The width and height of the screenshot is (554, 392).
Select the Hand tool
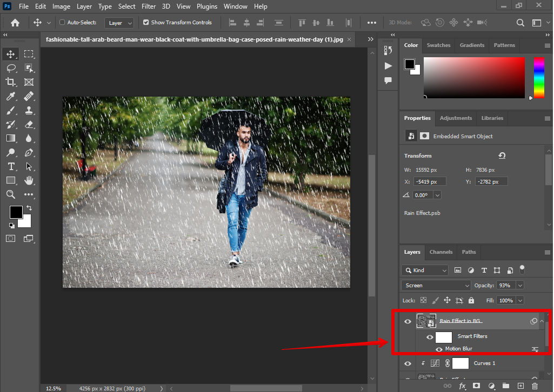point(29,181)
